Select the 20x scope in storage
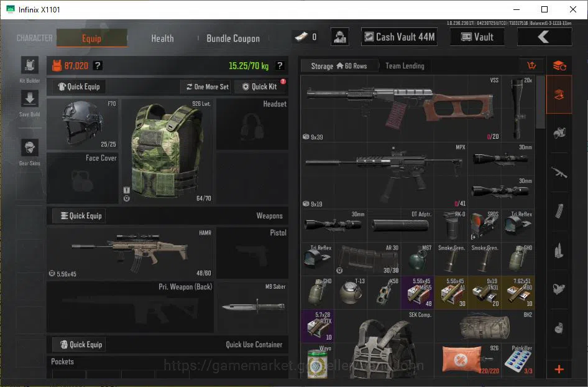Viewport: 588px width, 387px height. tap(518, 108)
